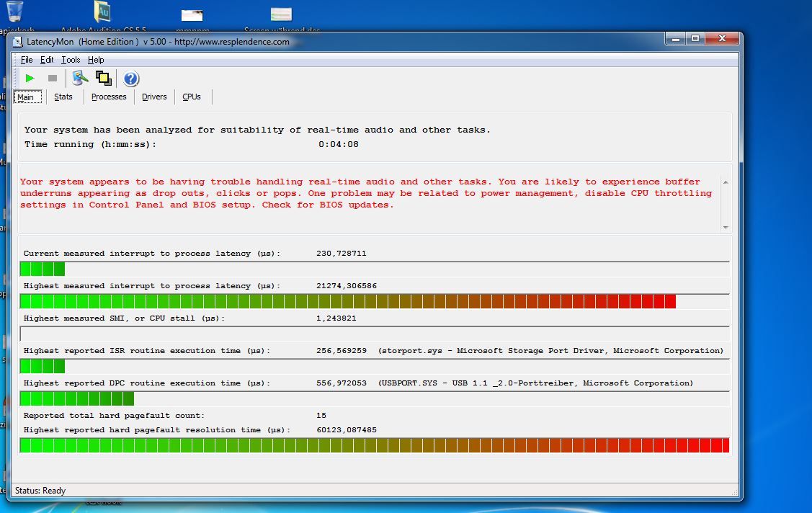812x513 pixels.
Task: Click the time running value 0:04:08
Action: point(338,144)
